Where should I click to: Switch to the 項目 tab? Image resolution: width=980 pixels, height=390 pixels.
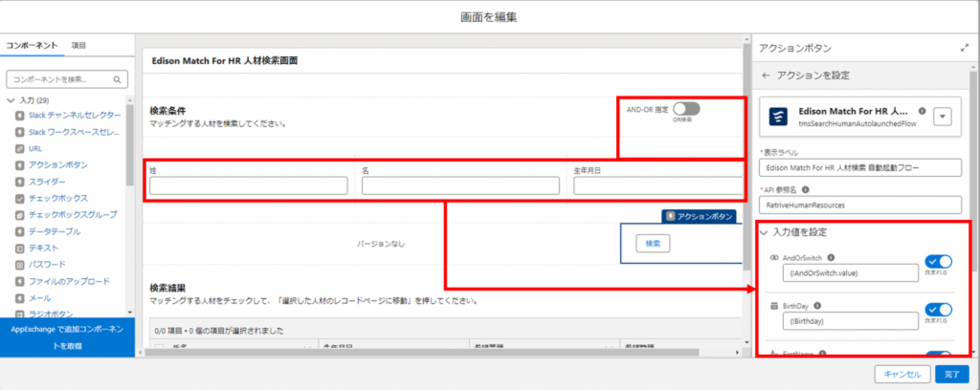[78, 45]
